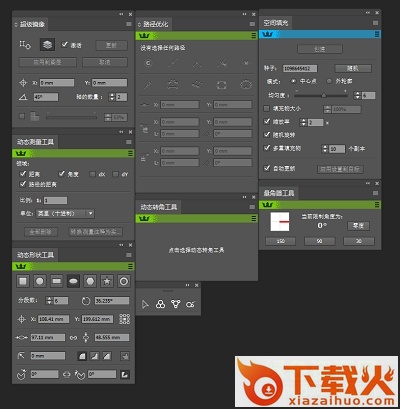Open the blue bar menu in 空间填充 panel

[377, 34]
